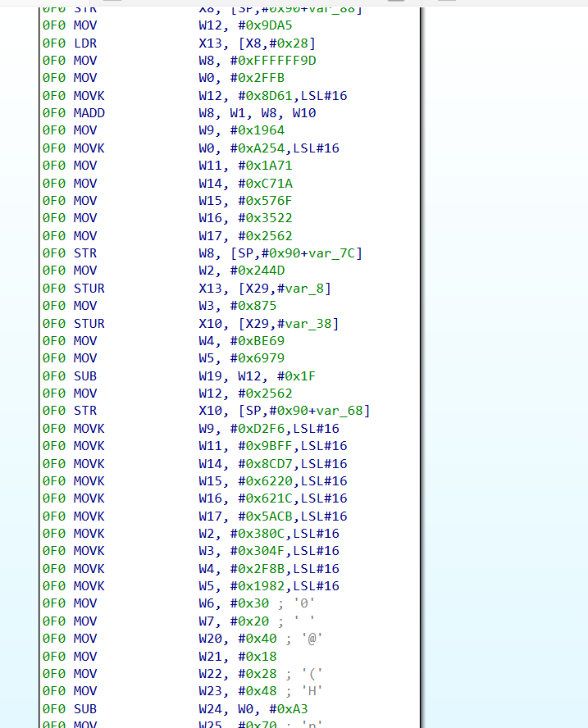Image resolution: width=588 pixels, height=728 pixels.
Task: Click the #0x5ACB,LSL#16 operand
Action: pos(293,516)
